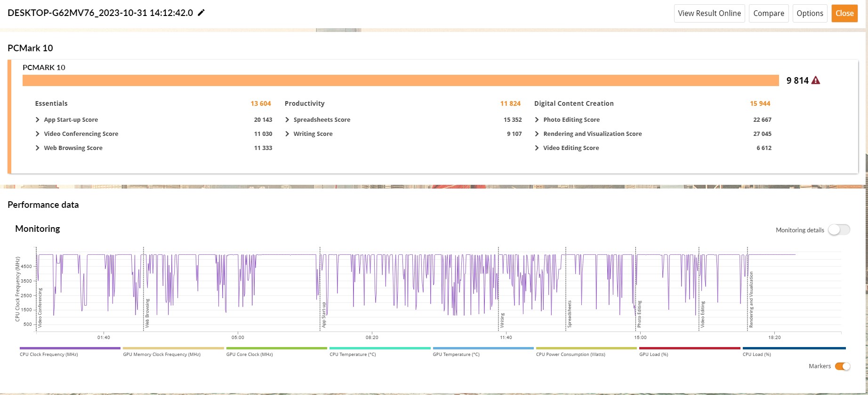The width and height of the screenshot is (868, 395).
Task: Click Writing Score value 9 107
Action: pos(514,134)
